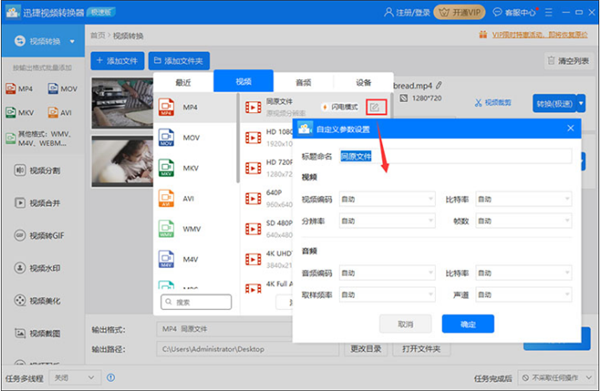
Task: Choose the 640P preset
Action: coord(268,198)
